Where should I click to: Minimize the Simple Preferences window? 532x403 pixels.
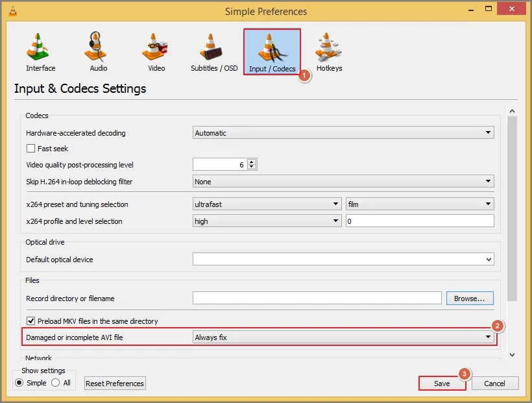point(471,10)
